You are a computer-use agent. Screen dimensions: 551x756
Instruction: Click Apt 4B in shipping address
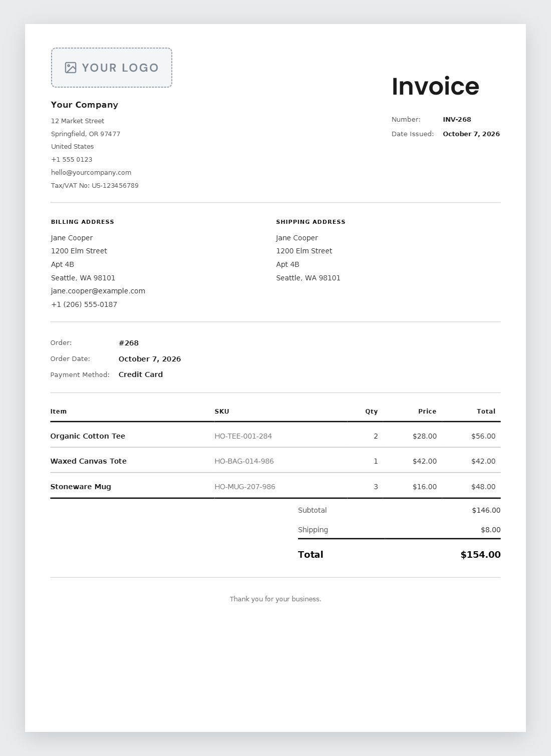(x=288, y=264)
